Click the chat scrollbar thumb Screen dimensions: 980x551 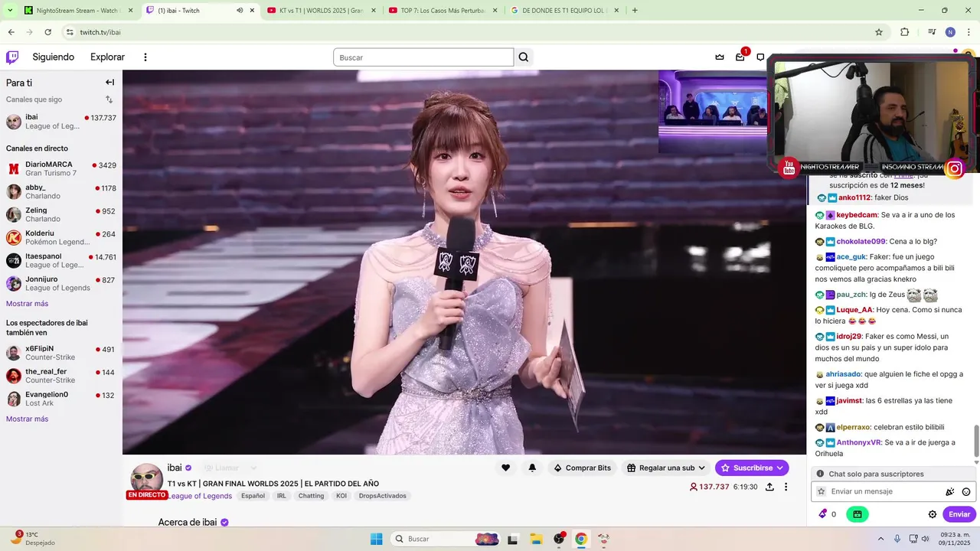pyautogui.click(x=976, y=440)
